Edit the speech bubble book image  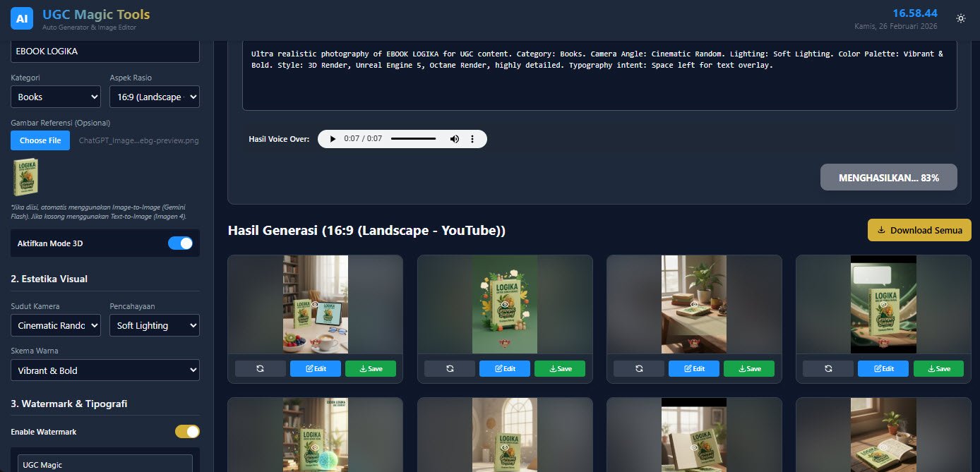883,368
